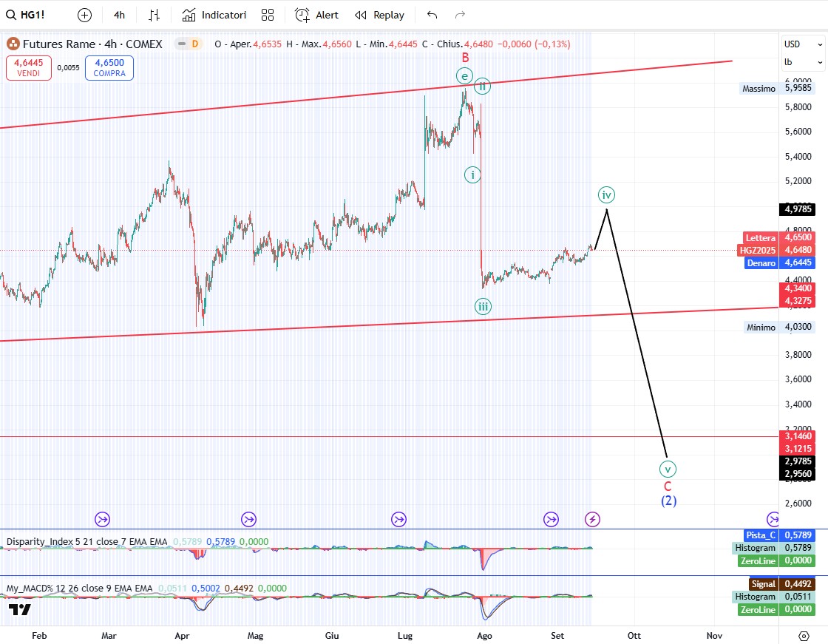Image resolution: width=828 pixels, height=644 pixels.
Task: Click the 0,0055 spread value
Action: tap(68, 67)
